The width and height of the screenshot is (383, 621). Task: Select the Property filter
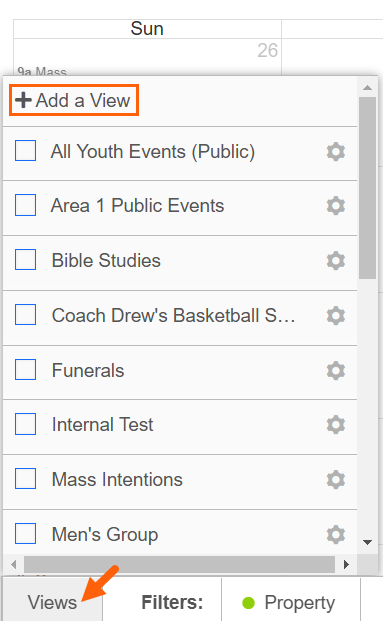pos(291,602)
